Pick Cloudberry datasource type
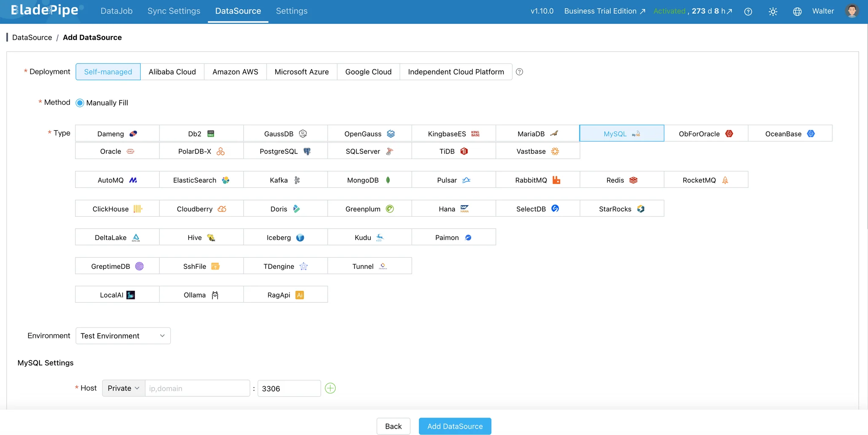868x435 pixels. [201, 209]
